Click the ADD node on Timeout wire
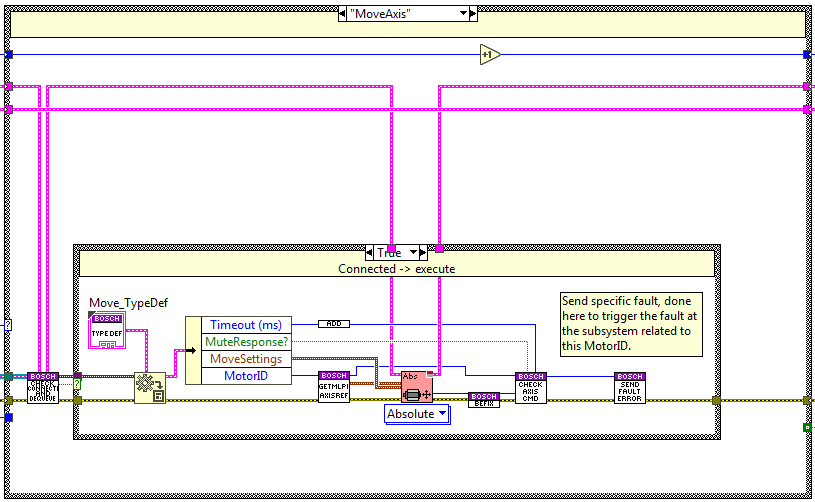 334,324
